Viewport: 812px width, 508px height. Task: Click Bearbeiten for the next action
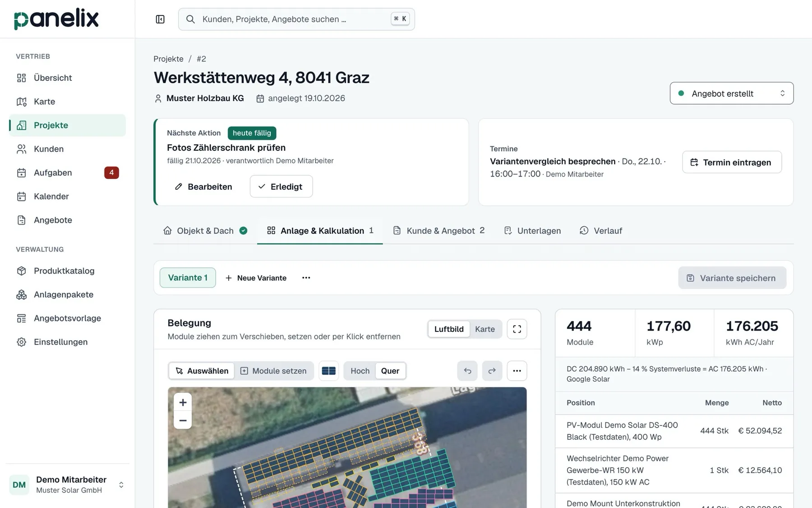(203, 186)
